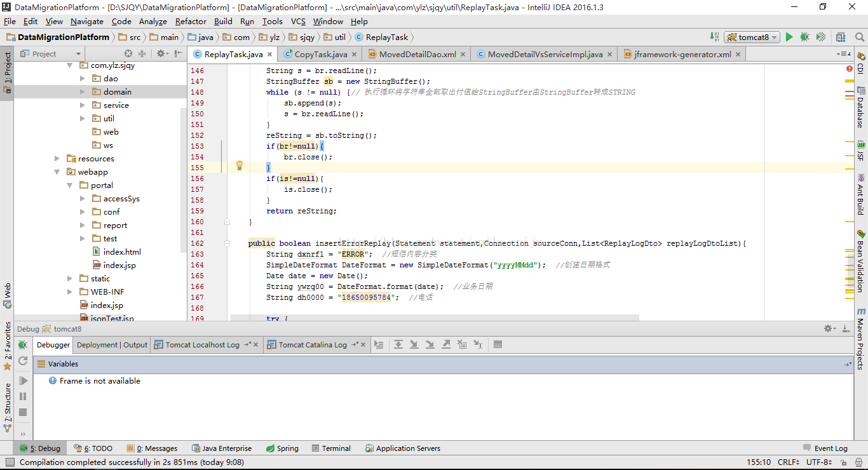The height and width of the screenshot is (470, 868).
Task: Open the Project Structure icon
Action: pos(841,37)
